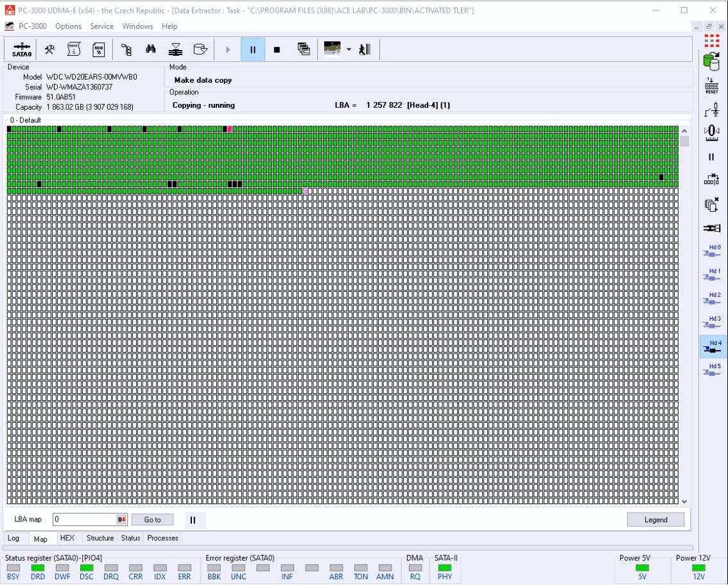Click the LBA map input field
Screen dimensions: 728x585
pyautogui.click(x=83, y=520)
